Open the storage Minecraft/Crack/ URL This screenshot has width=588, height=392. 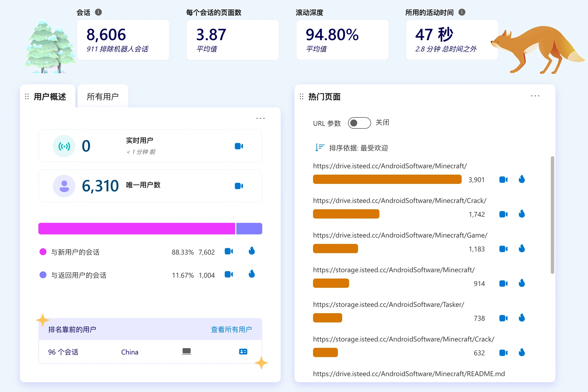[x=403, y=339]
